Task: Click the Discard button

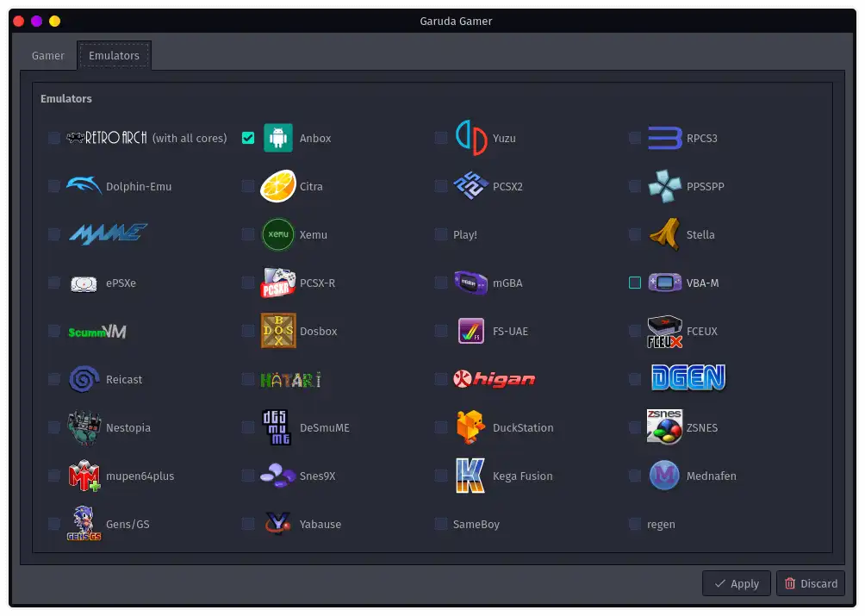Action: click(x=811, y=583)
